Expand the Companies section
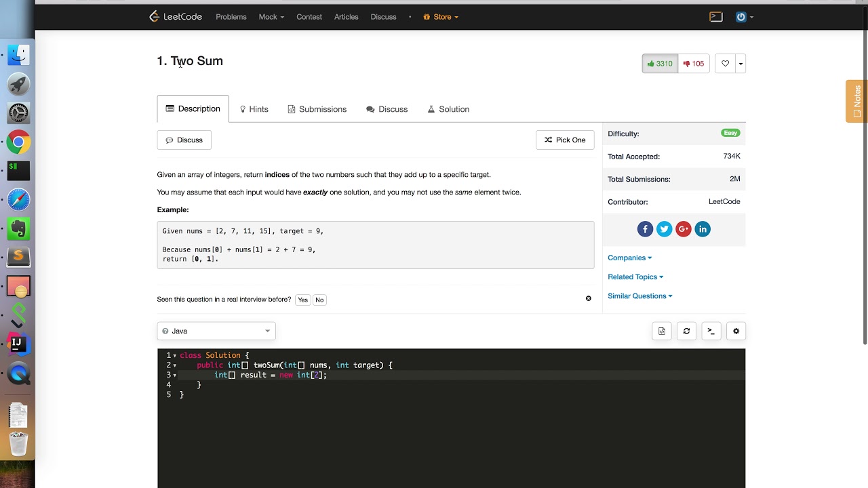The height and width of the screenshot is (488, 868). [629, 258]
